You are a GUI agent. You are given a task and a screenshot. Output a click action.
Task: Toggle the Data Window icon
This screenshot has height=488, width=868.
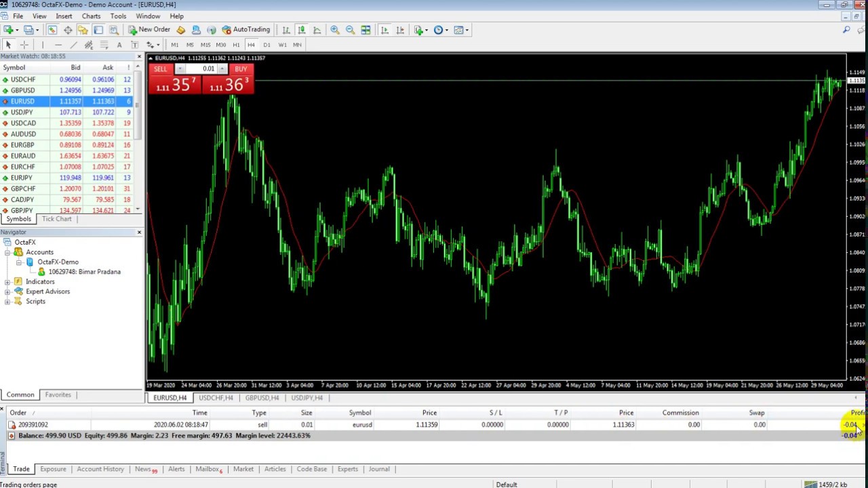[x=68, y=30]
